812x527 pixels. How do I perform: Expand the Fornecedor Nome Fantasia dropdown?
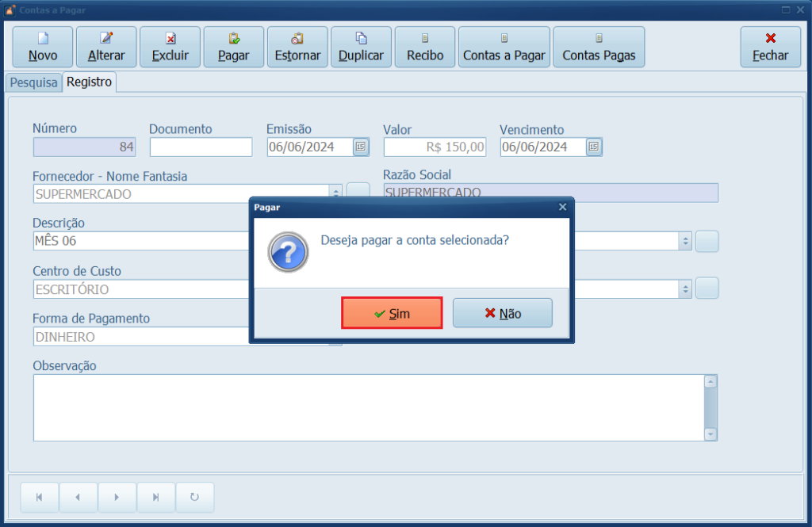click(x=336, y=193)
